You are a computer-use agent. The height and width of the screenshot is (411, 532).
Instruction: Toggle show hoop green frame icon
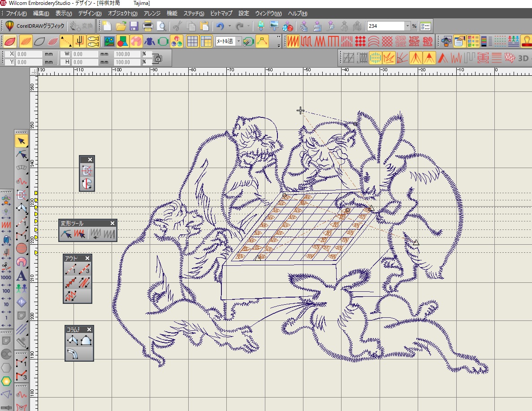tap(163, 41)
